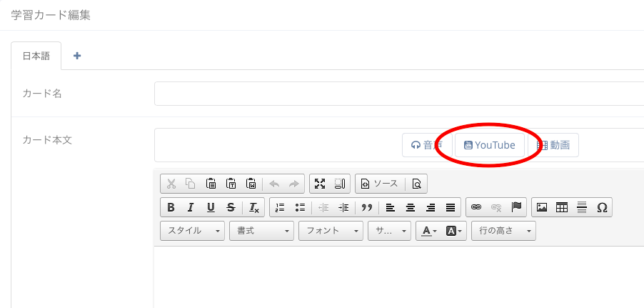
Task: Click the Remove Format icon
Action: coord(254,208)
